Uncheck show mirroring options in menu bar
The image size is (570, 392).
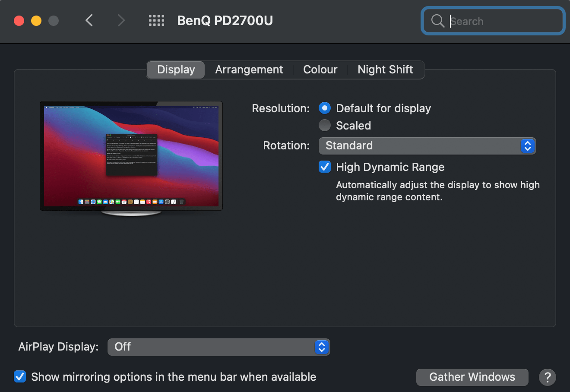tap(20, 376)
